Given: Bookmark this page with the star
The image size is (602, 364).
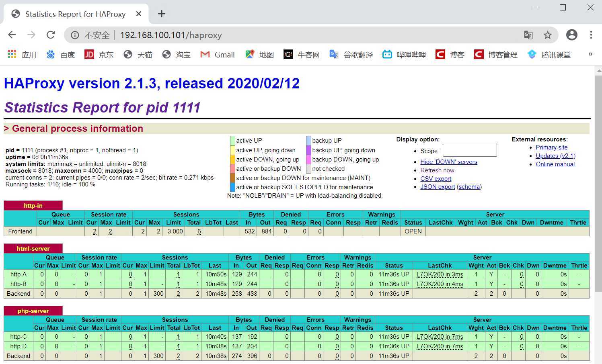Looking at the screenshot, I should click(x=548, y=35).
